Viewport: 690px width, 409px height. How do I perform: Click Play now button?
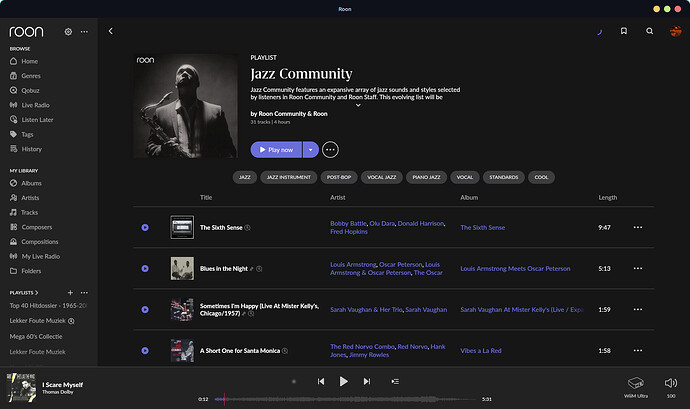tap(276, 150)
